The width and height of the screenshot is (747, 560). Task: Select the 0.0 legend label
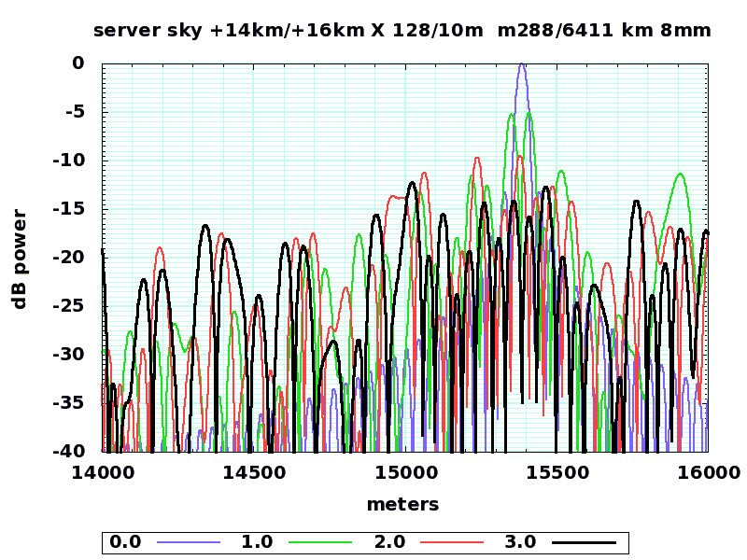[x=125, y=542]
